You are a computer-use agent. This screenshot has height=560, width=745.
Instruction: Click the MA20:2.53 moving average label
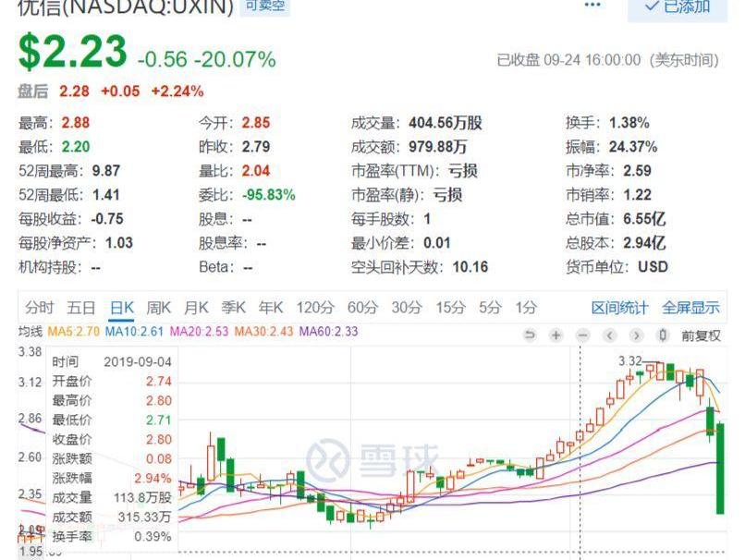click(199, 332)
